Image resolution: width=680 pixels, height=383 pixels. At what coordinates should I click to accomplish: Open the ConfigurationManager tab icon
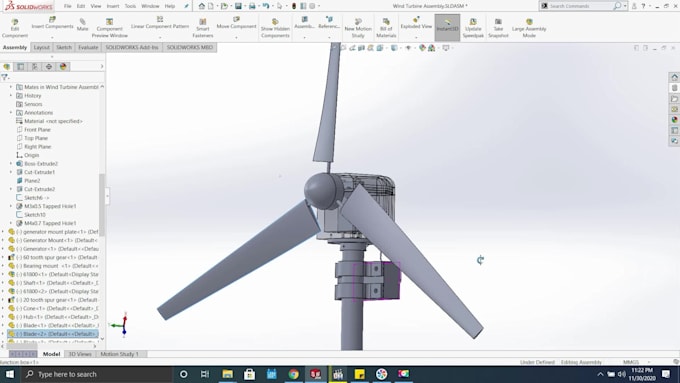tap(35, 66)
